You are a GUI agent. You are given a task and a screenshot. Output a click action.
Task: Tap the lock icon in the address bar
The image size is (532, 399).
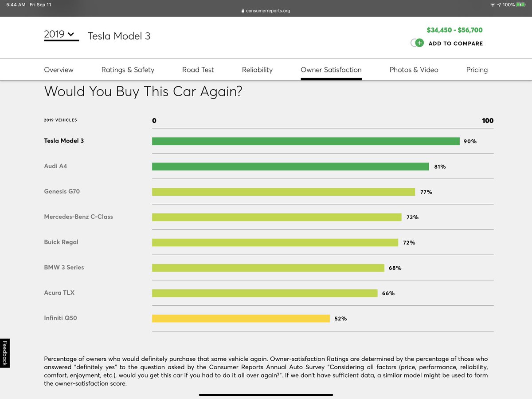(243, 11)
